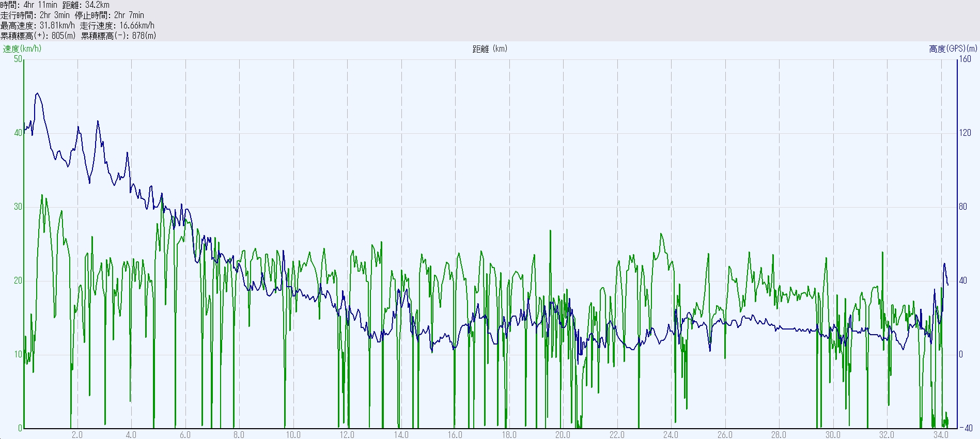Viewport: 980px width, 439px height.
Task: Select the '12.0' distance axis label
Action: pyautogui.click(x=347, y=435)
